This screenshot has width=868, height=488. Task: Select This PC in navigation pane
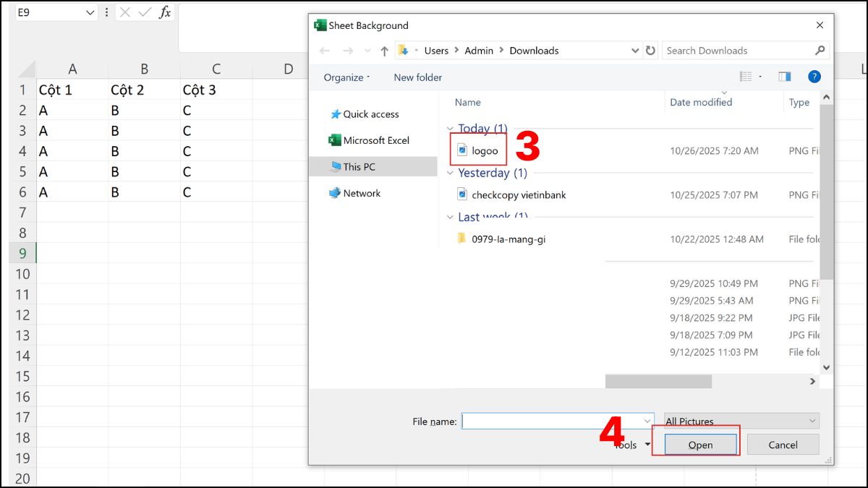click(x=359, y=166)
